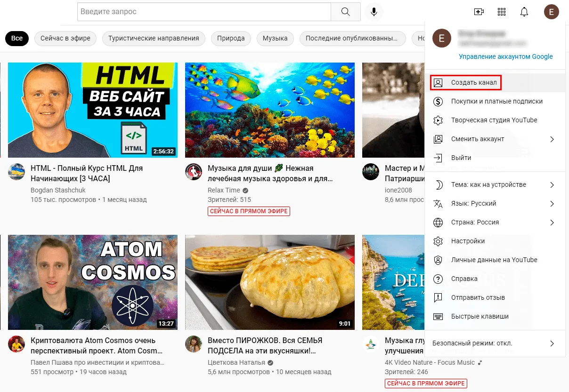Click the Введите запрос search field
The image size is (569, 392).
coord(204,12)
